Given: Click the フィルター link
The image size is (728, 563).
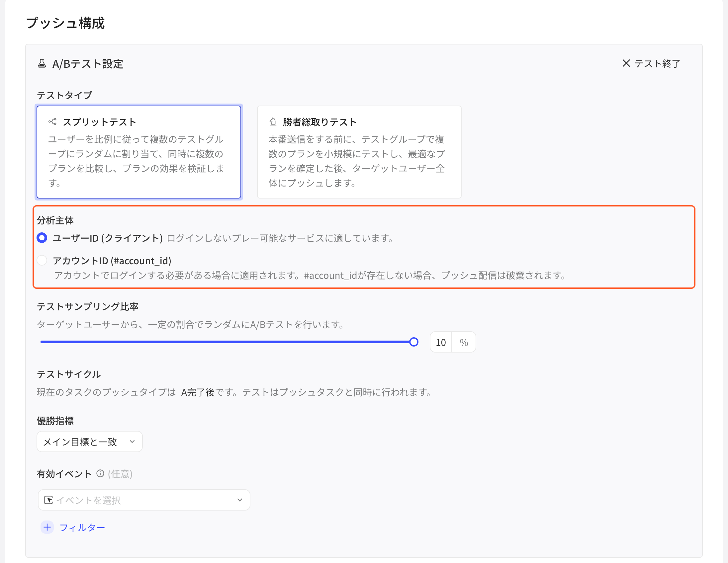Looking at the screenshot, I should tap(82, 527).
